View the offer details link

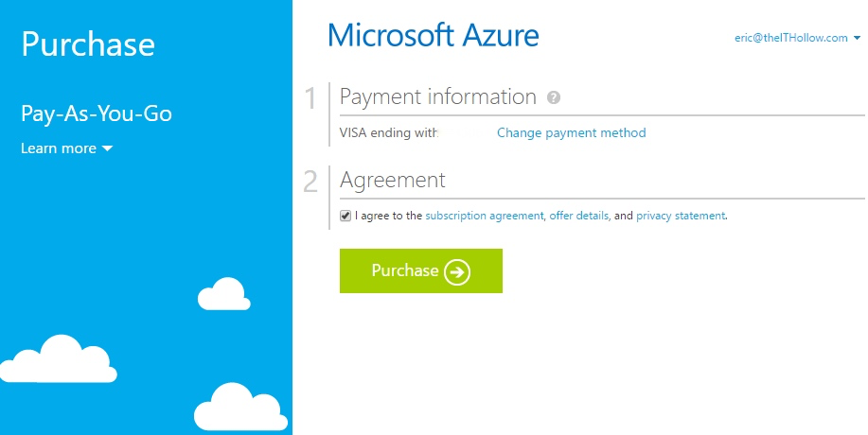click(578, 216)
